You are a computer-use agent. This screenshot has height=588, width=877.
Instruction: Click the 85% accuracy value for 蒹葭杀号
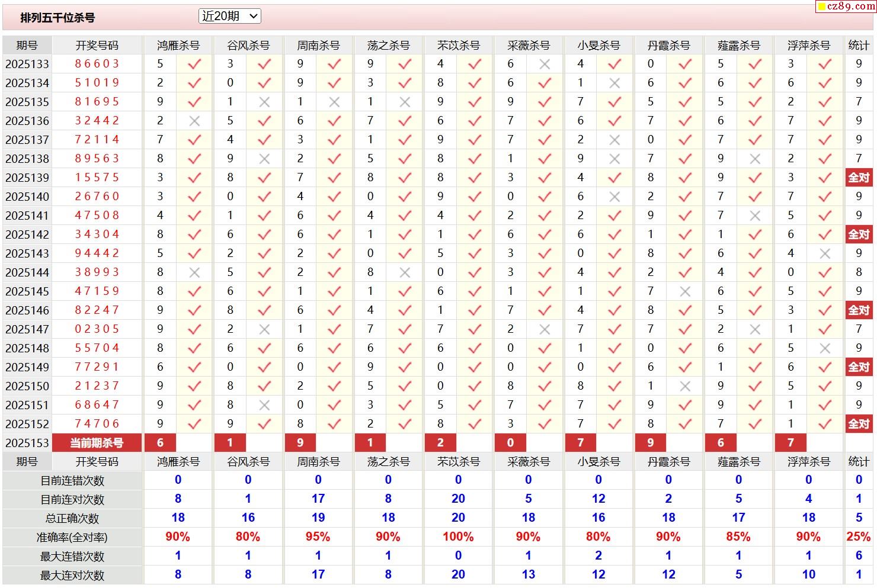click(738, 537)
